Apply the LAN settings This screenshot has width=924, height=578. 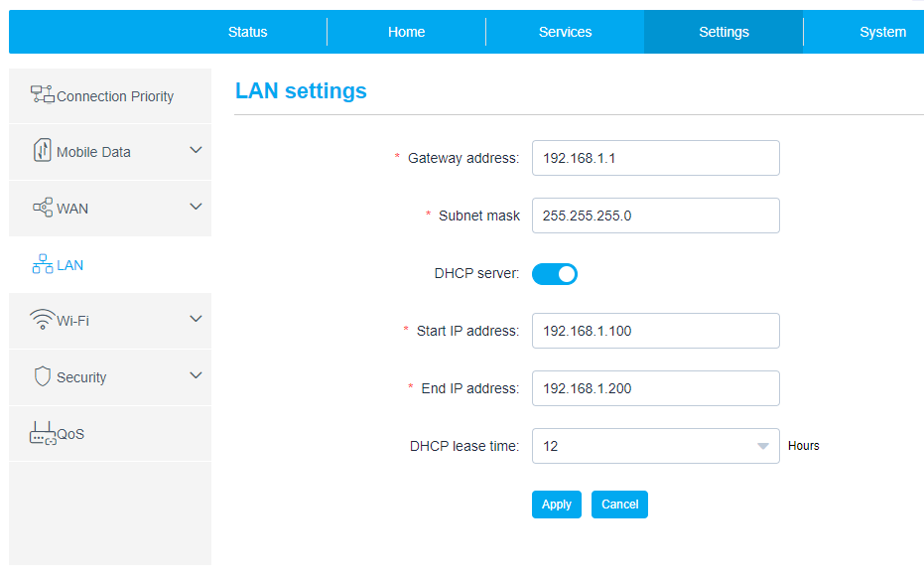point(556,505)
